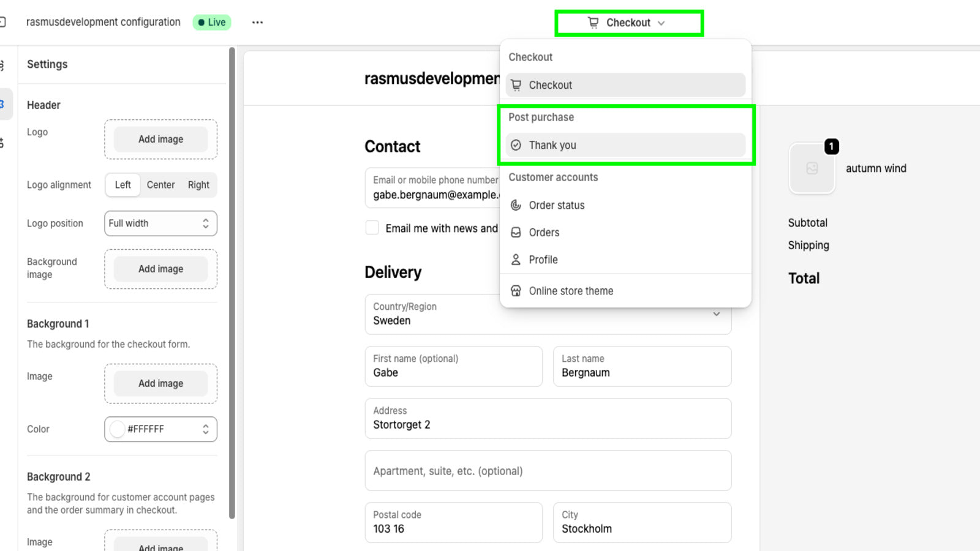Open the Order status page via its icon
The image size is (980, 551).
[x=515, y=205]
